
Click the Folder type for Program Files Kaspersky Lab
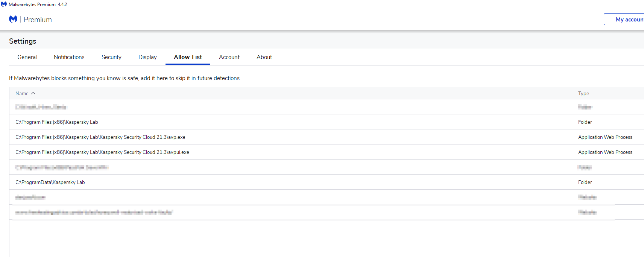tap(585, 122)
